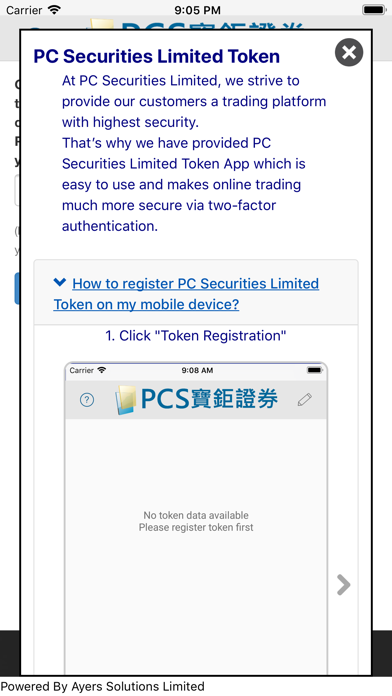The width and height of the screenshot is (392, 696).
Task: Tap the input field partly hidden behind the dialog
Action: [x=17, y=190]
